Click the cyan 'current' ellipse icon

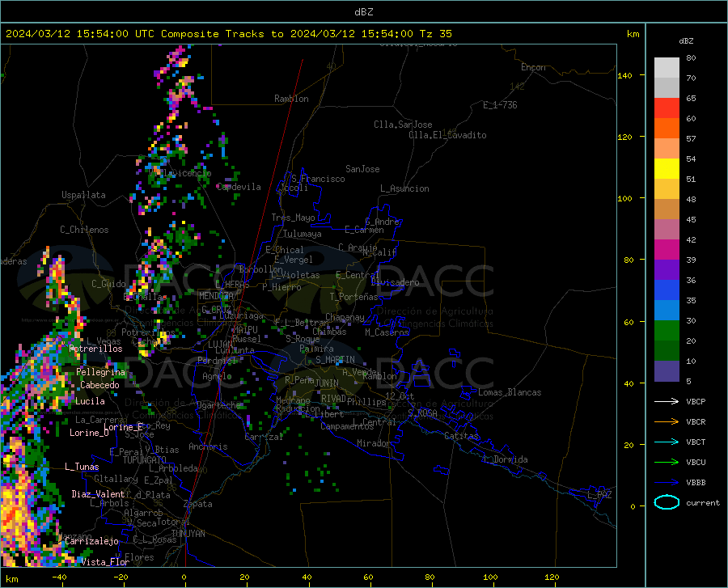click(667, 502)
